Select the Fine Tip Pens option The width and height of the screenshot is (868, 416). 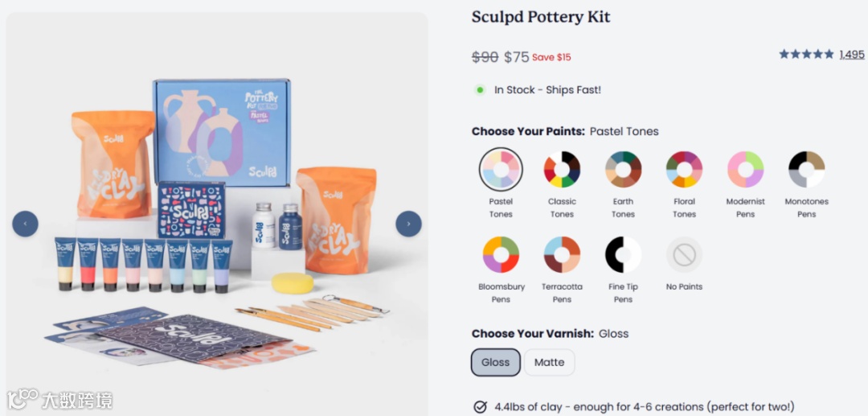tap(624, 255)
